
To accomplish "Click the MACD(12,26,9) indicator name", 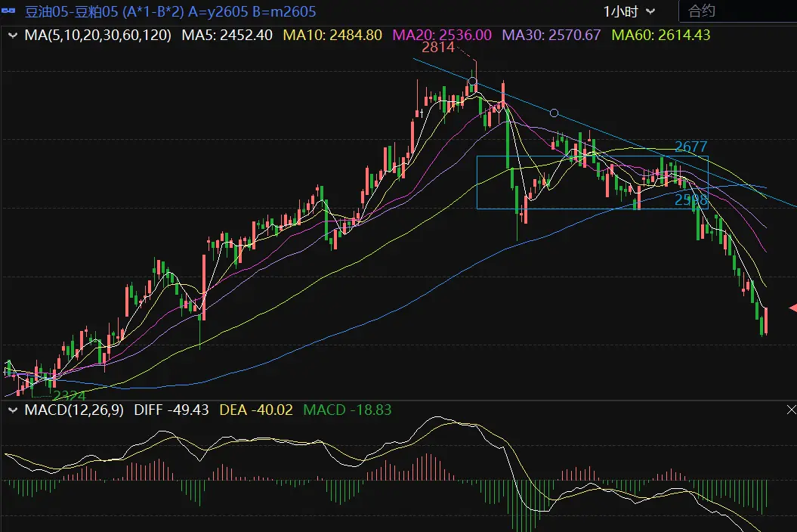I will (76, 410).
